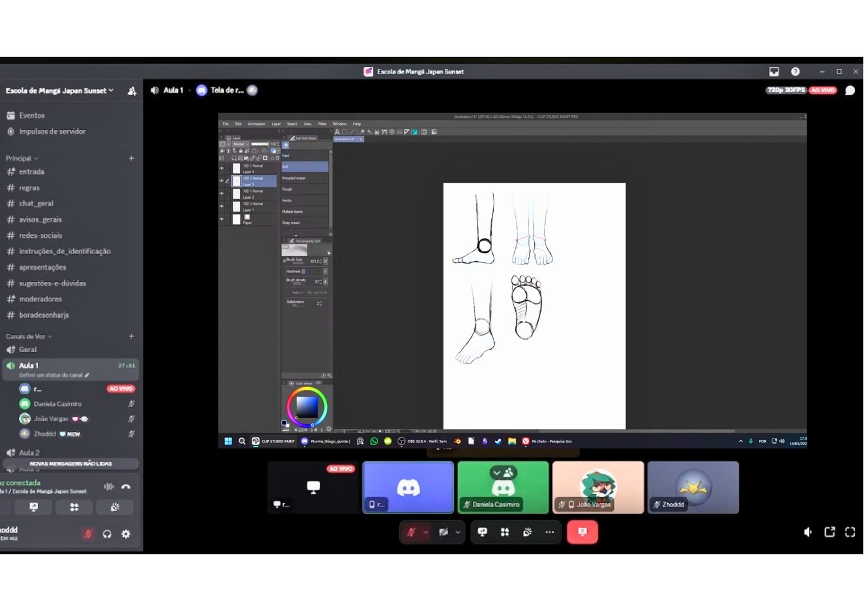Expand the server name dropdown menu
Viewport: 868px width, 614px height.
tap(60, 91)
